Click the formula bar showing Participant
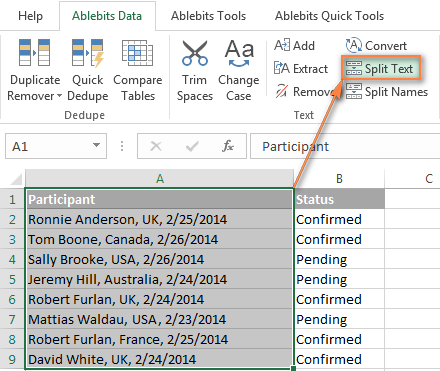Viewport: 440px width, 371px height. coord(345,146)
